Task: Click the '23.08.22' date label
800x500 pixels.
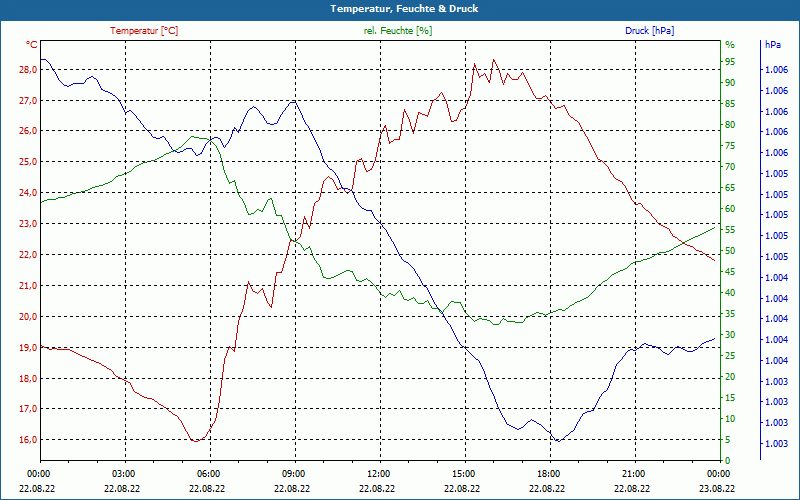Action: coord(717,488)
